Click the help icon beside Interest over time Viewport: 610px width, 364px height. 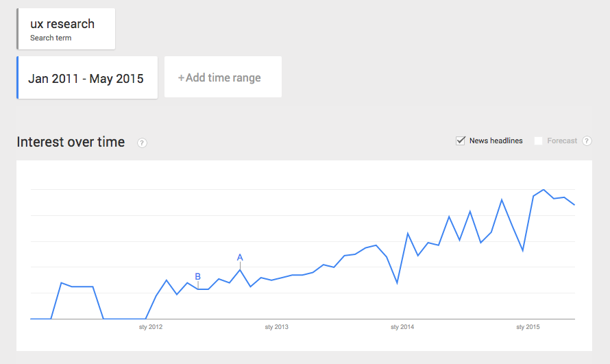pos(142,143)
